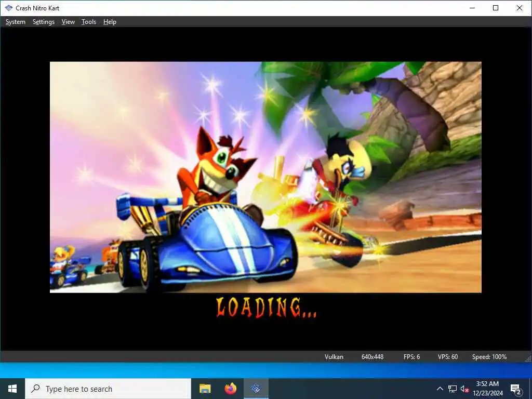Open the notification center icon

(x=516, y=389)
